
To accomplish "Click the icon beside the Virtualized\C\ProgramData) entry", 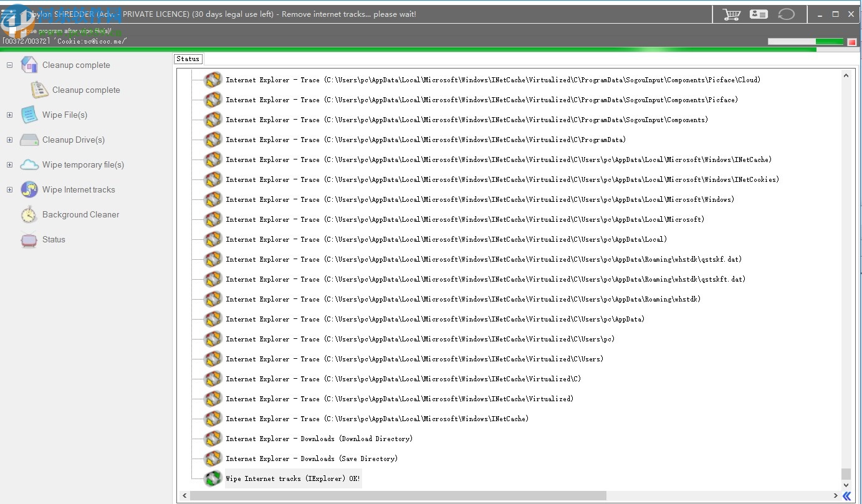I will click(213, 140).
